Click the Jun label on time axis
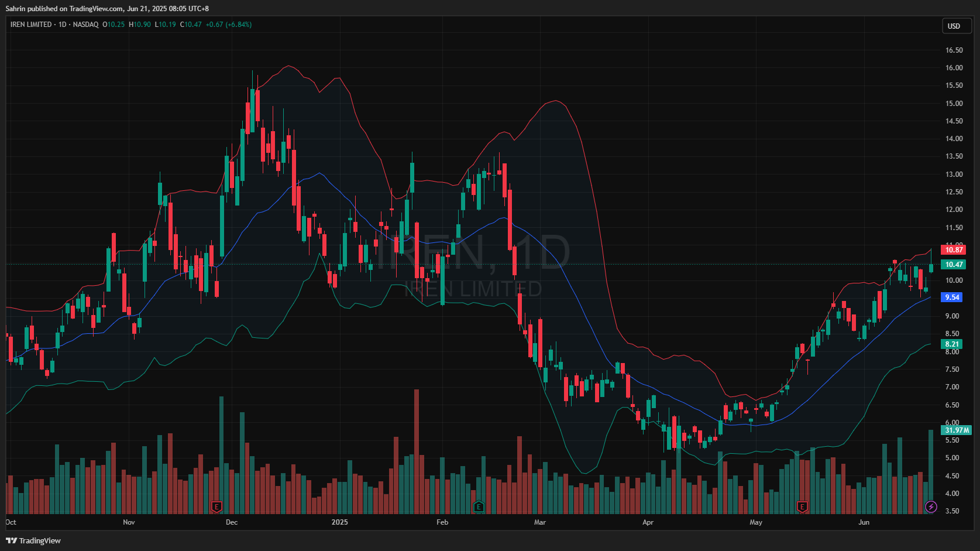 point(864,522)
